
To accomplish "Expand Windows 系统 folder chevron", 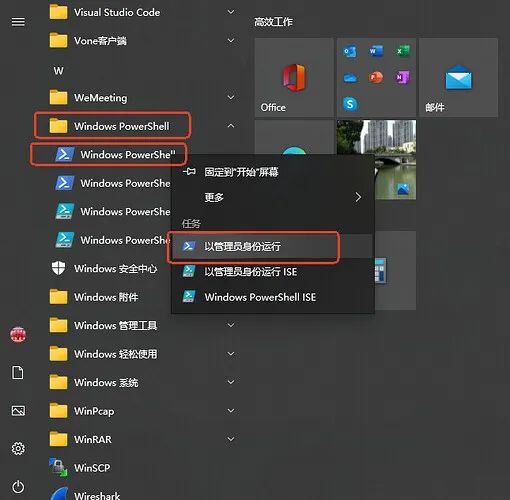I will click(231, 382).
